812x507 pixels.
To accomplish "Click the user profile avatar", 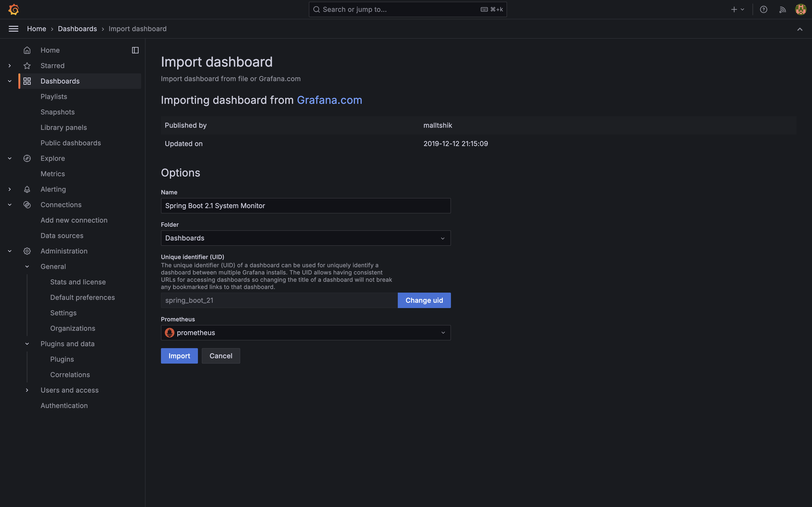I will pyautogui.click(x=800, y=9).
